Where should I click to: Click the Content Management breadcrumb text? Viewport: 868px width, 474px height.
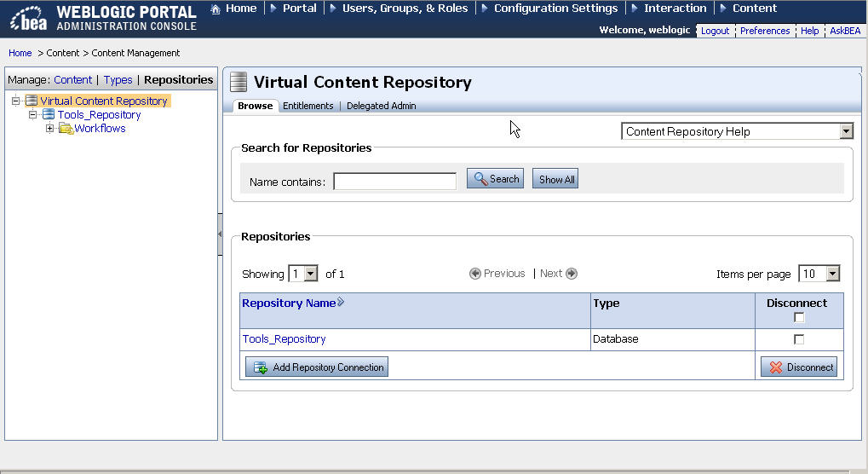[135, 53]
